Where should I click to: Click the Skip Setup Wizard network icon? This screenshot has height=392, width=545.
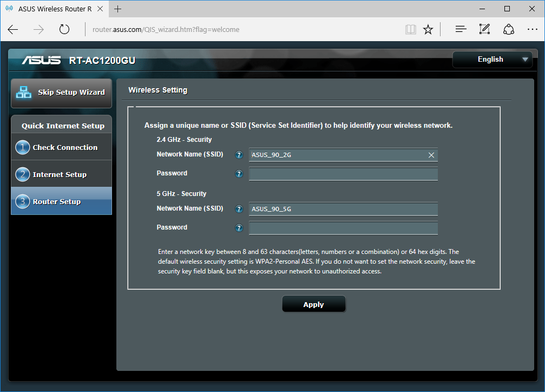[24, 92]
